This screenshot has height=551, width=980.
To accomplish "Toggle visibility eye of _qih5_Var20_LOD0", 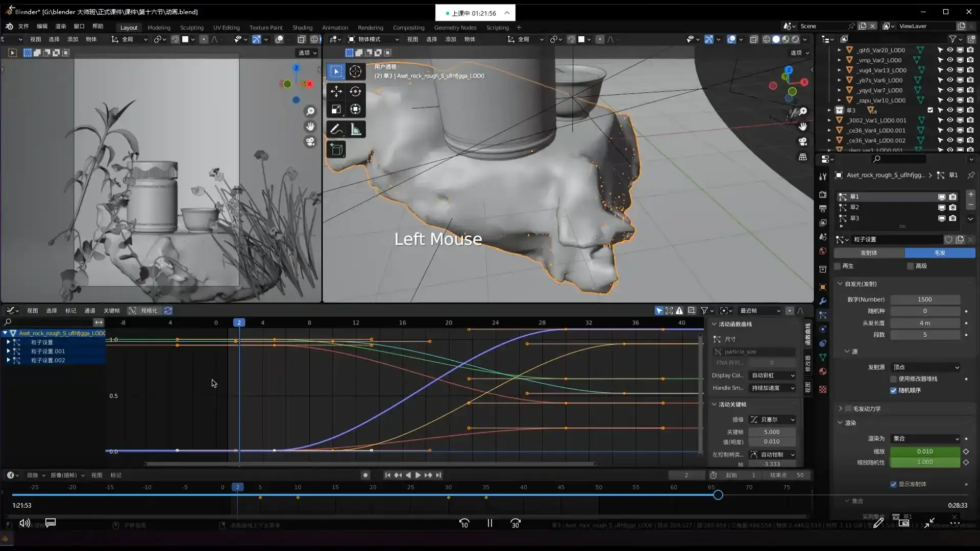I will (950, 50).
